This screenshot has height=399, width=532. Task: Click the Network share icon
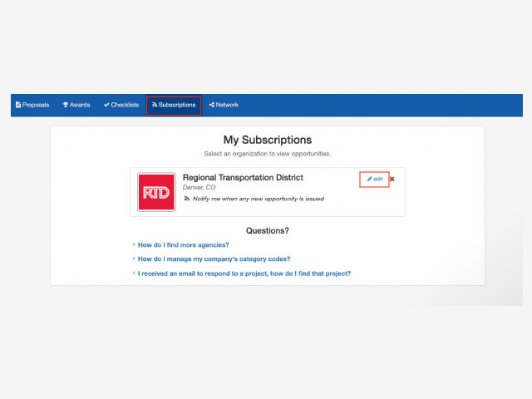pyautogui.click(x=212, y=105)
